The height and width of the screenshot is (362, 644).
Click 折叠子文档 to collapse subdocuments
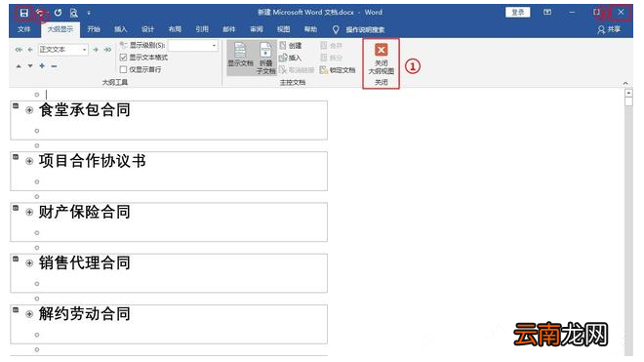click(265, 58)
